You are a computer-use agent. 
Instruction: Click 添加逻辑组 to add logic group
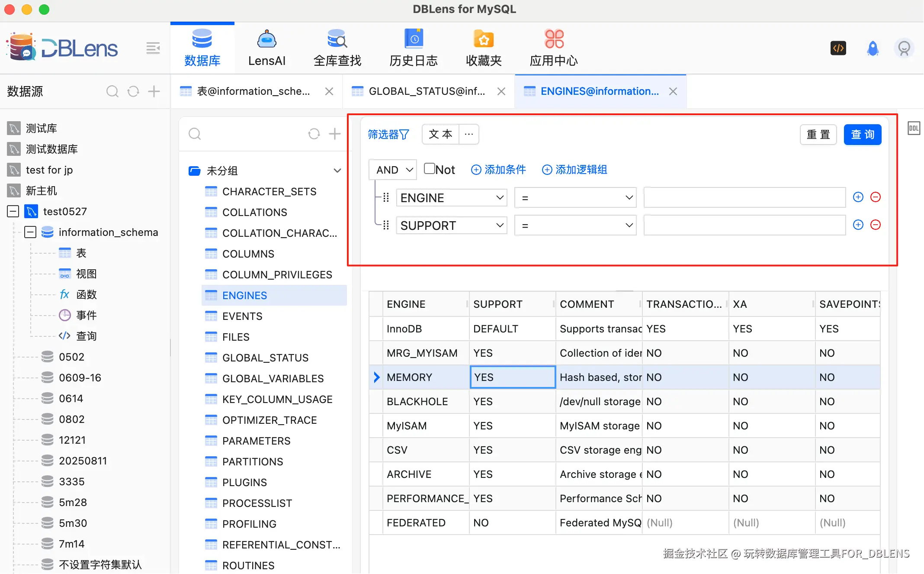click(574, 170)
